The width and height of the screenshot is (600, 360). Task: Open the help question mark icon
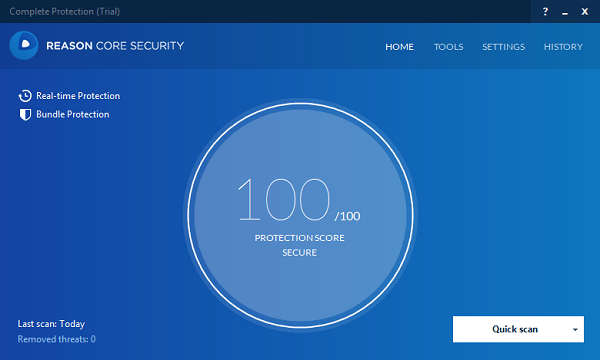click(x=545, y=11)
